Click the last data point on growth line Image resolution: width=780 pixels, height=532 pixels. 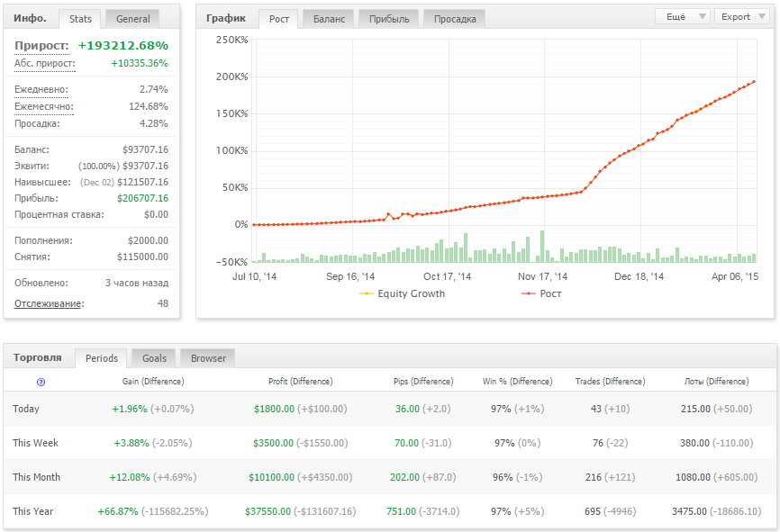pos(754,82)
